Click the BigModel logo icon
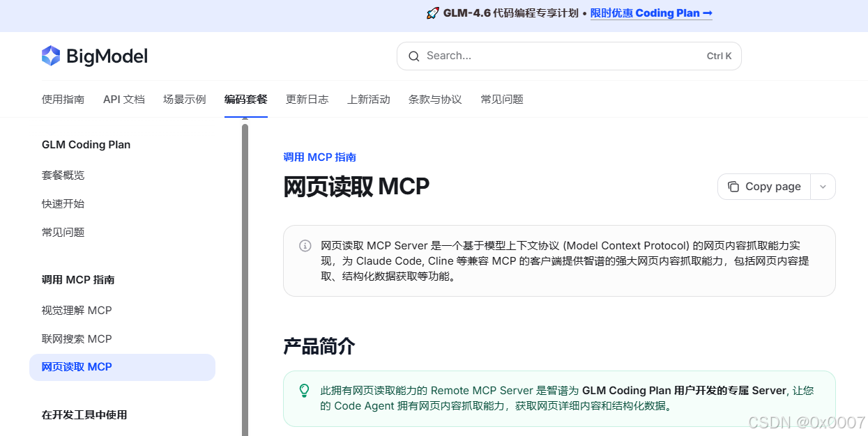 [51, 56]
